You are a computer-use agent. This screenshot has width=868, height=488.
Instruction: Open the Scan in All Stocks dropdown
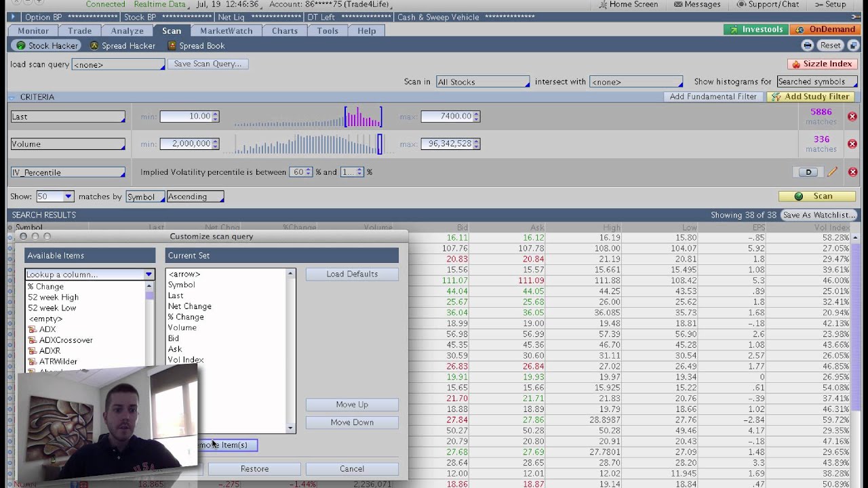pyautogui.click(x=483, y=82)
